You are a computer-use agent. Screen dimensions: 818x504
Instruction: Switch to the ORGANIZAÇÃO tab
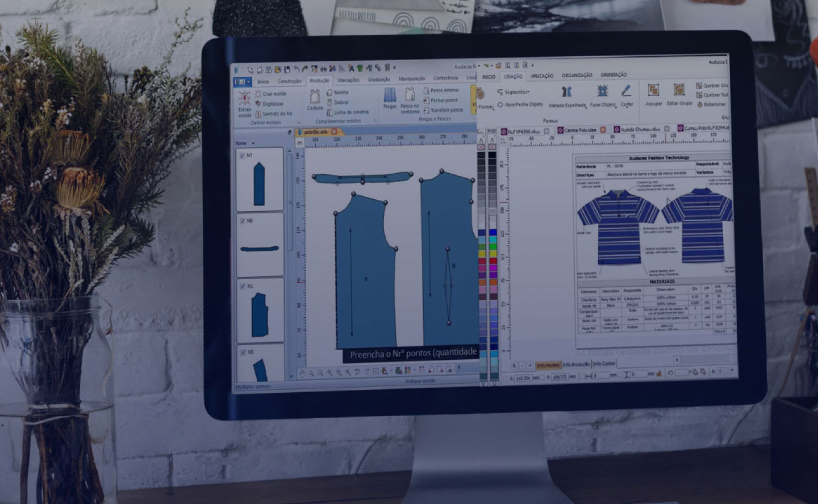click(x=577, y=75)
